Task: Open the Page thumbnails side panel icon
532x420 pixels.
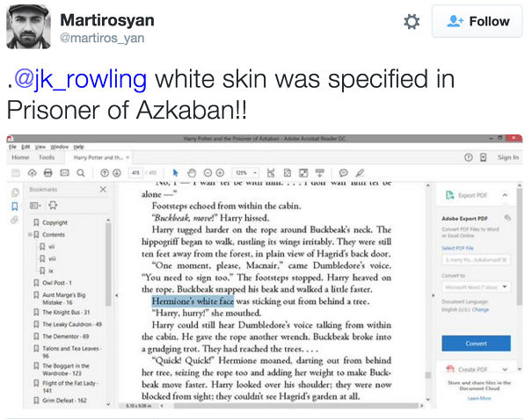Action: (x=15, y=192)
